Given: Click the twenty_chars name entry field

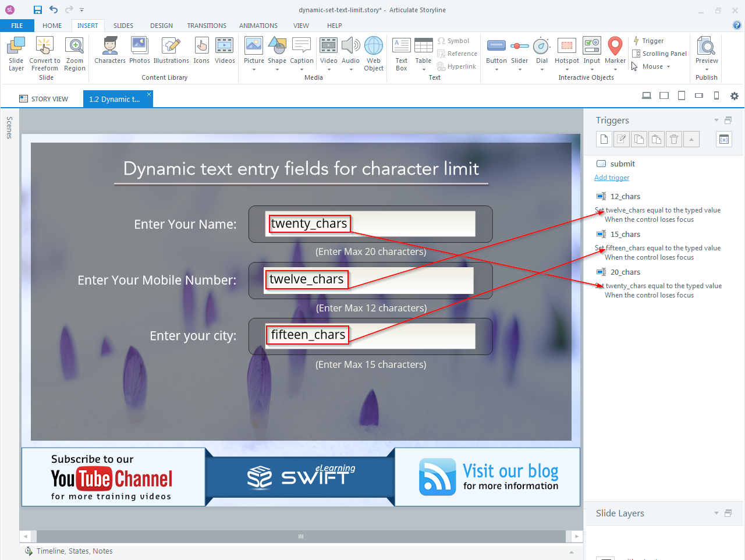Looking at the screenshot, I should tap(370, 224).
